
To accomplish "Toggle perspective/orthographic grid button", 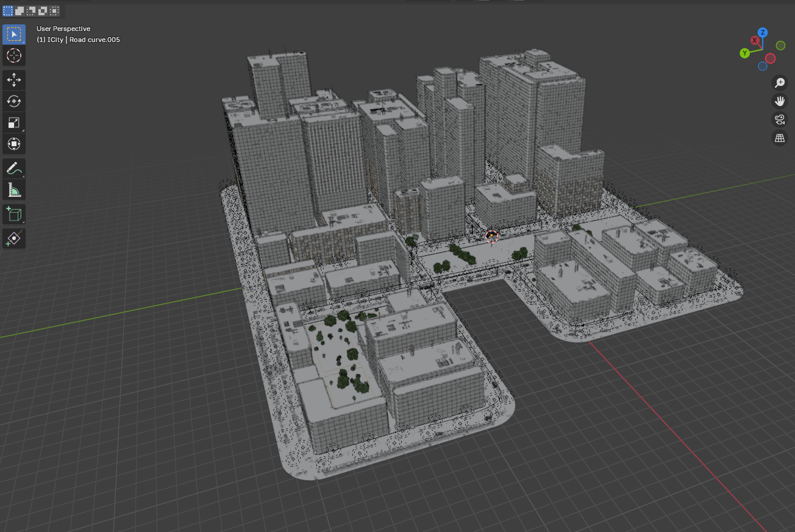I will point(780,138).
